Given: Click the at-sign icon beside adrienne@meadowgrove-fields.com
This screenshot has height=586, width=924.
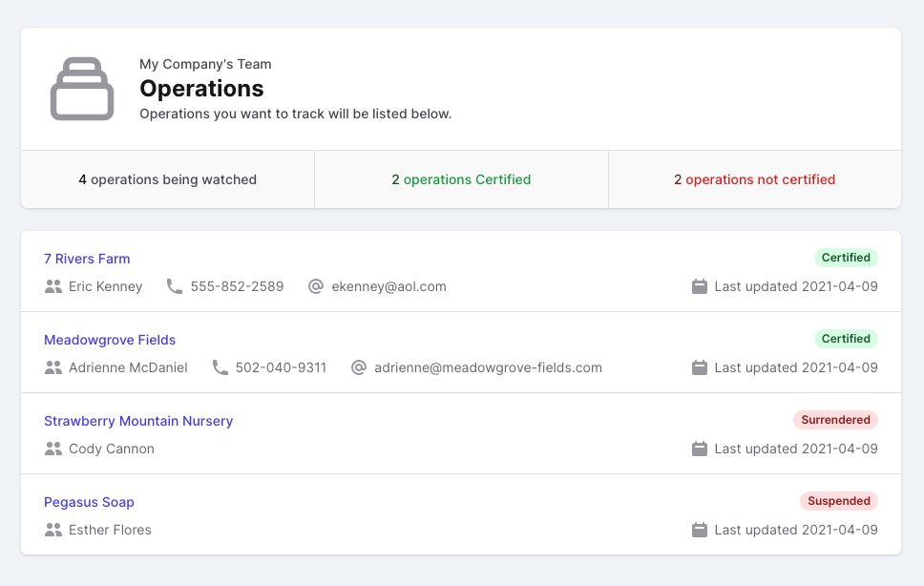Looking at the screenshot, I should 359,367.
